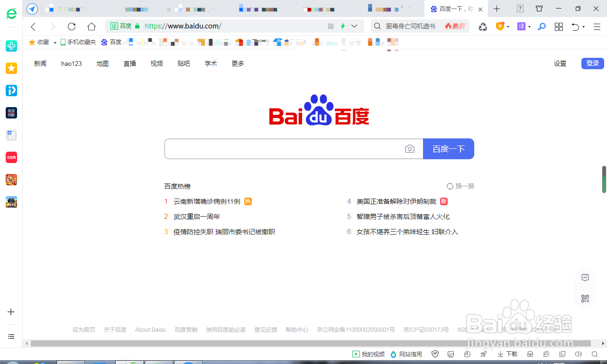
Task: Click the zoom magnifier status bar icon
Action: [595, 354]
